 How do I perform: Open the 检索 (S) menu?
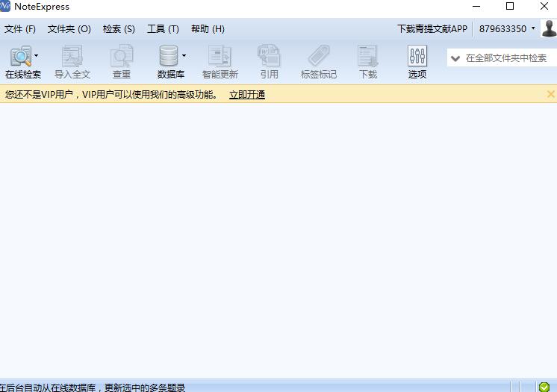click(x=119, y=29)
